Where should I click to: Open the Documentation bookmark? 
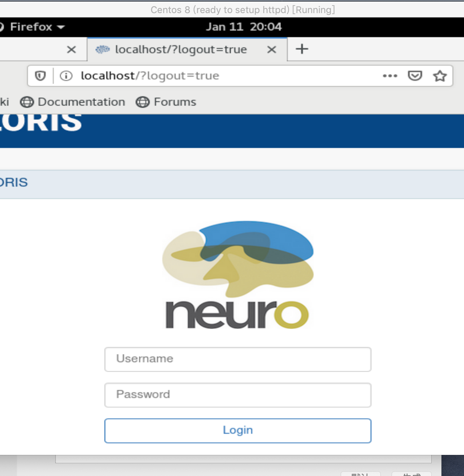73,102
